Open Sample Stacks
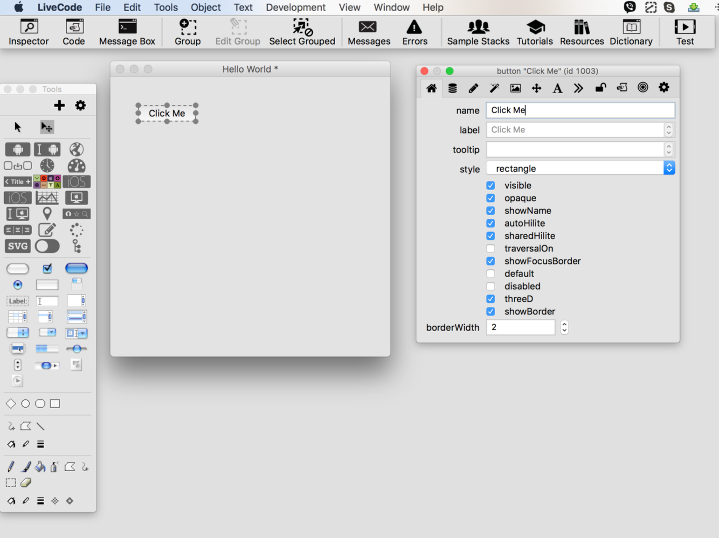The image size is (719, 538). coord(478,32)
